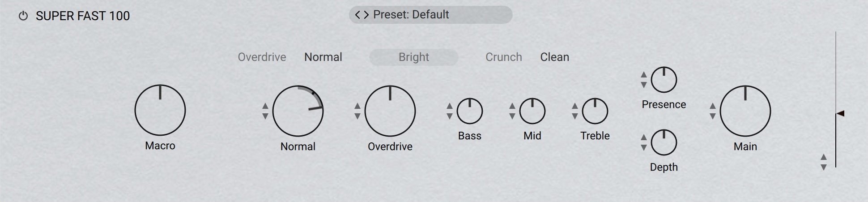Select the Normal channel label

pos(323,57)
